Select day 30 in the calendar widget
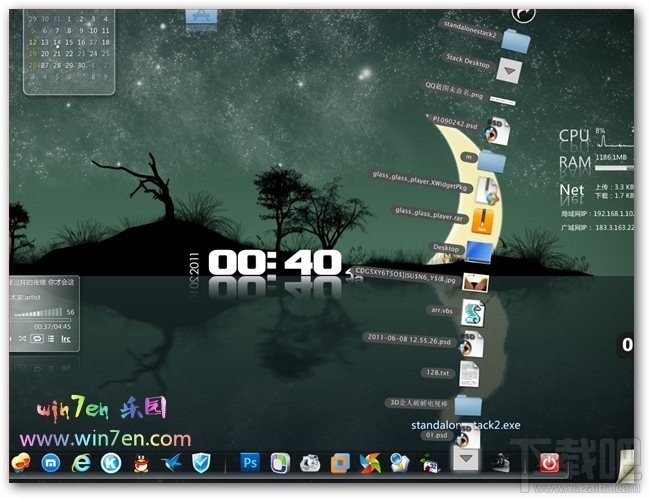The height and width of the screenshot is (498, 649). [x=82, y=65]
